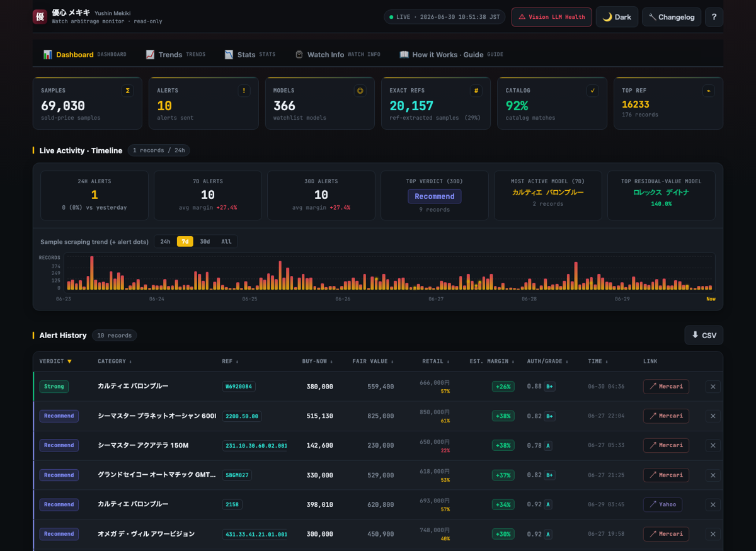Click the gear icon on Models card

pyautogui.click(x=360, y=91)
